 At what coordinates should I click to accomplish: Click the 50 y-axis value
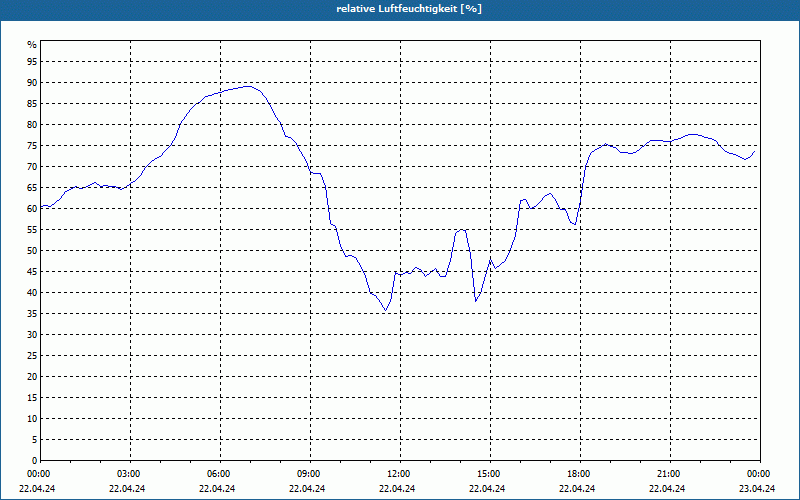coord(32,251)
